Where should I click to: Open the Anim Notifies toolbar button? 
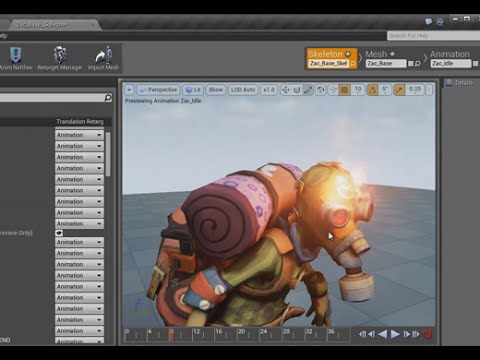(x=16, y=59)
